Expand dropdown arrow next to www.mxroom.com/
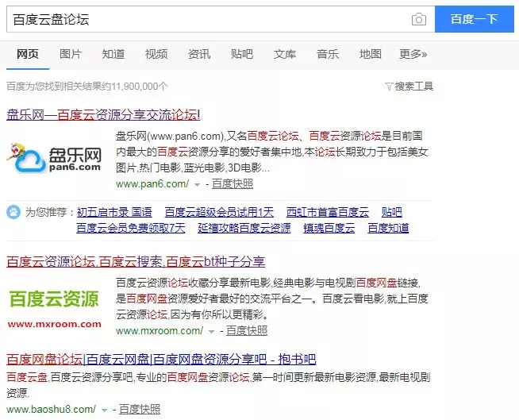 (212, 332)
